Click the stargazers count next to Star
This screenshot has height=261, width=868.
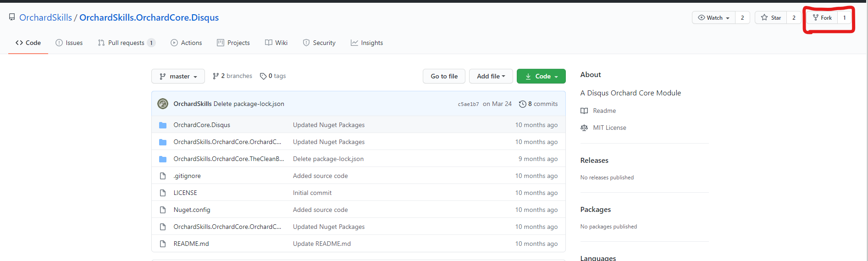(x=794, y=17)
